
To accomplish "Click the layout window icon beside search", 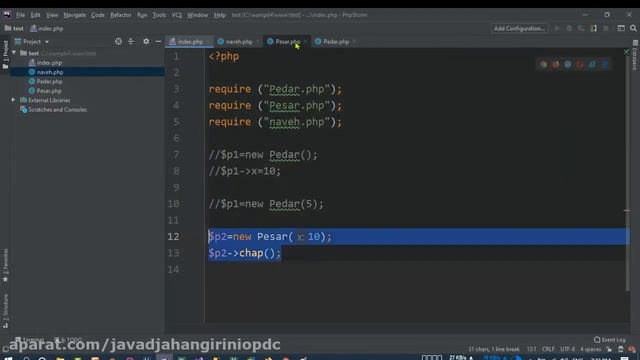I will [621, 29].
